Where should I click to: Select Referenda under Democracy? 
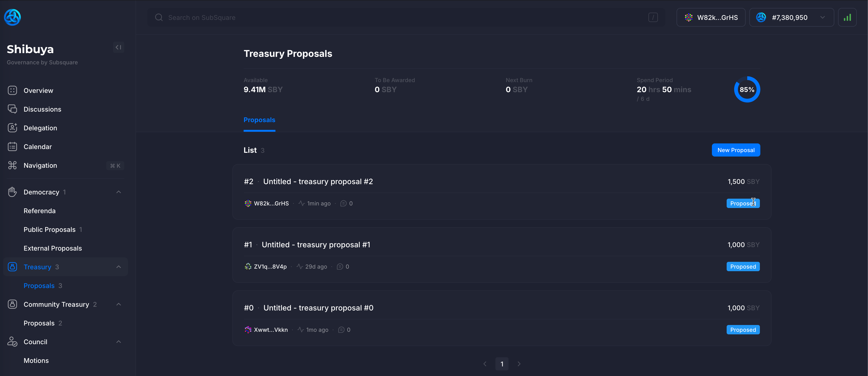pos(39,211)
